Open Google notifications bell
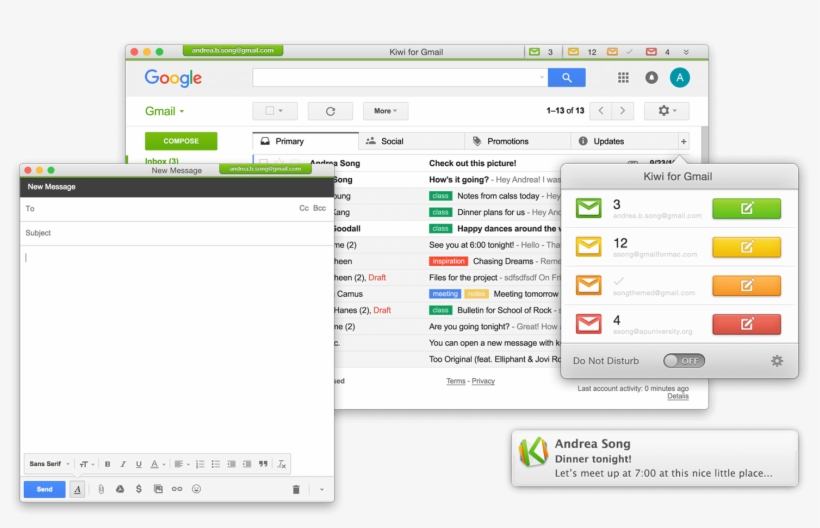Image resolution: width=820 pixels, height=528 pixels. tap(651, 78)
